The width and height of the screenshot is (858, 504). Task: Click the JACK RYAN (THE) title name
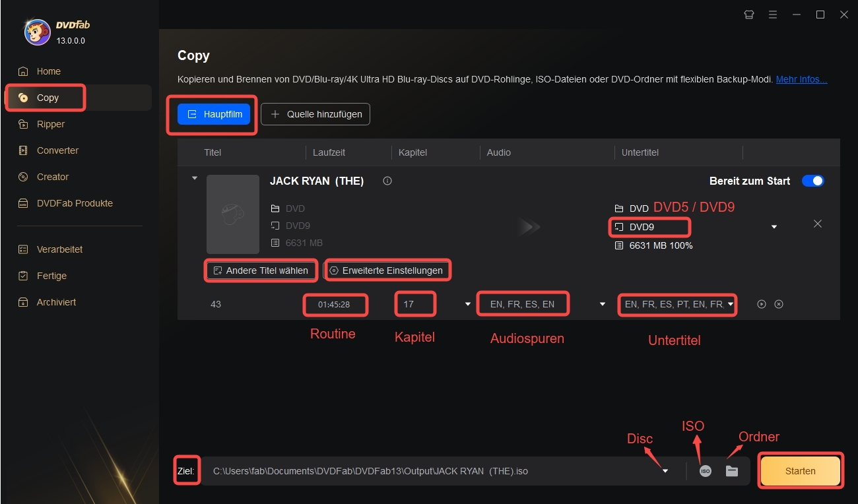(x=317, y=181)
